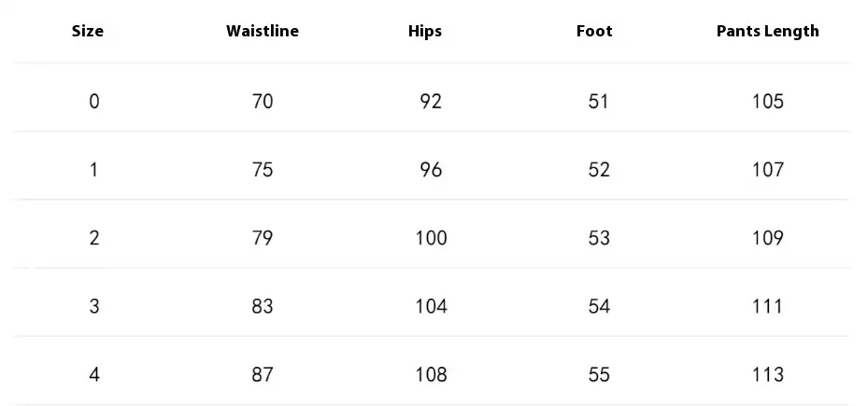This screenshot has width=868, height=406.
Task: Select the waistline value 79
Action: pyautogui.click(x=263, y=238)
